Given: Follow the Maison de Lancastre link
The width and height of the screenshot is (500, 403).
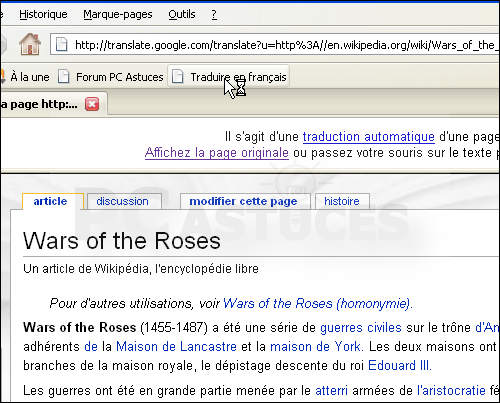Looking at the screenshot, I should point(176,347).
